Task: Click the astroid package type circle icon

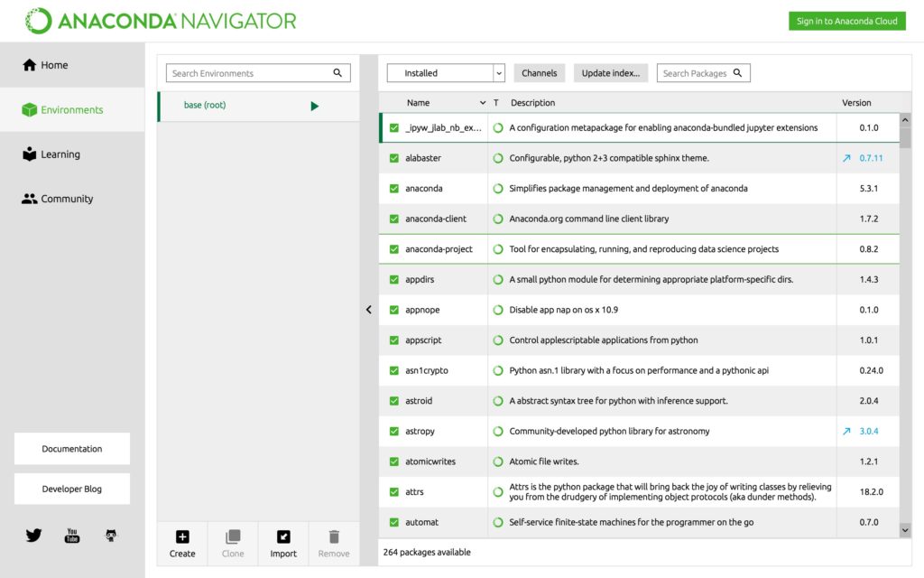Action: click(x=498, y=400)
